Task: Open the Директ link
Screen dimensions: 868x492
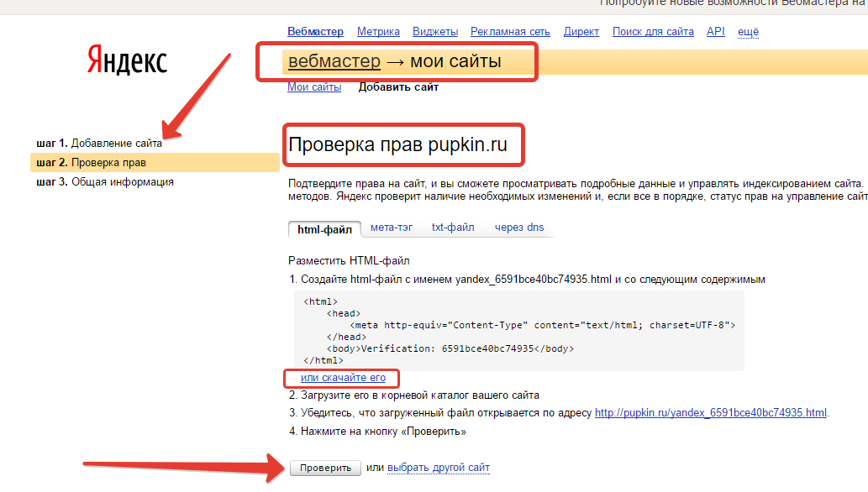Action: point(581,32)
